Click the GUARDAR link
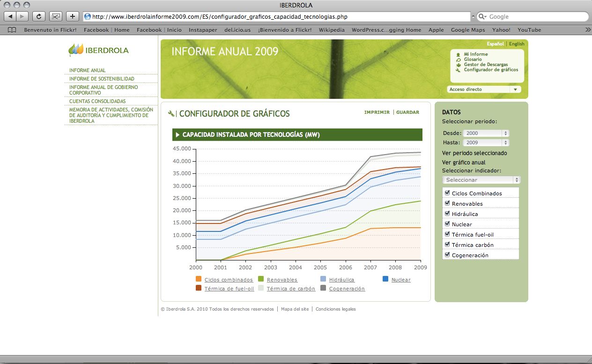Screen dimensions: 592x364 click(x=408, y=112)
